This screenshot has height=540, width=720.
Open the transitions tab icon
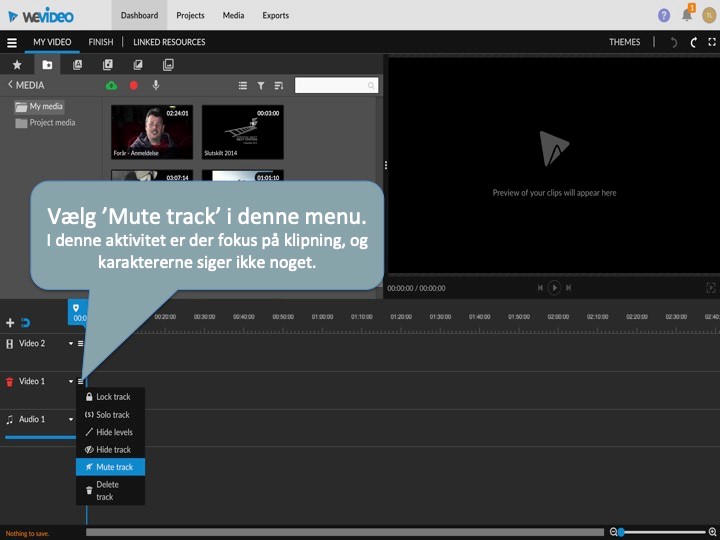click(x=138, y=65)
